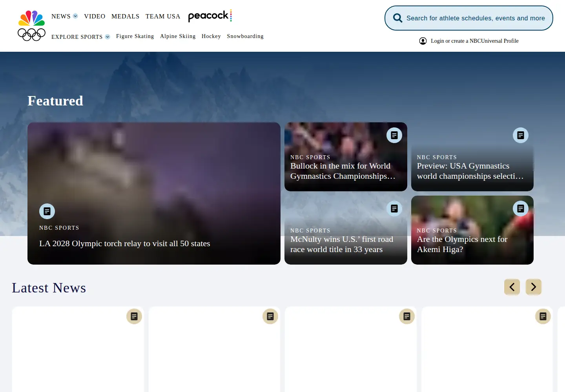Open the Team USA section
The height and width of the screenshot is (392, 565).
tap(163, 16)
